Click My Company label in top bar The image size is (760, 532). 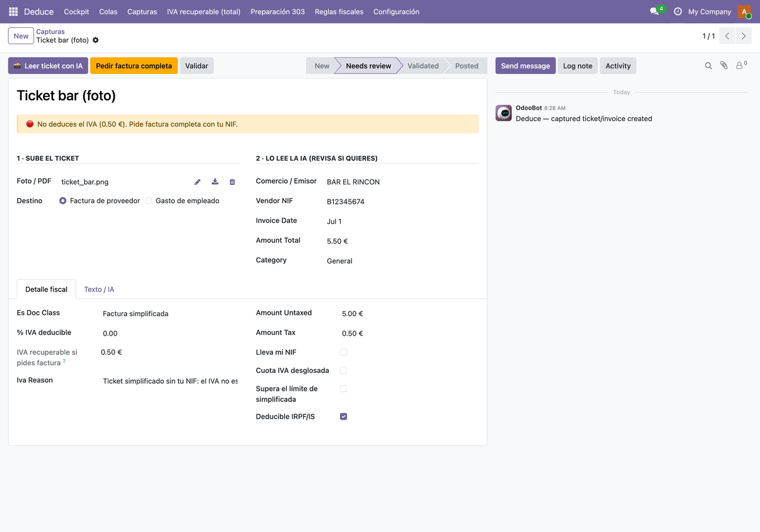(709, 11)
